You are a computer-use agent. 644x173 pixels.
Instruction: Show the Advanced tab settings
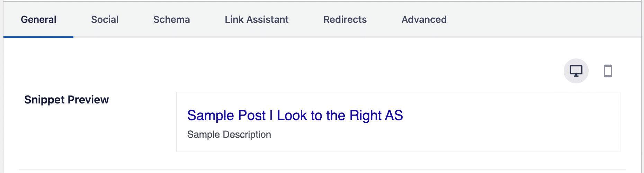coord(424,19)
